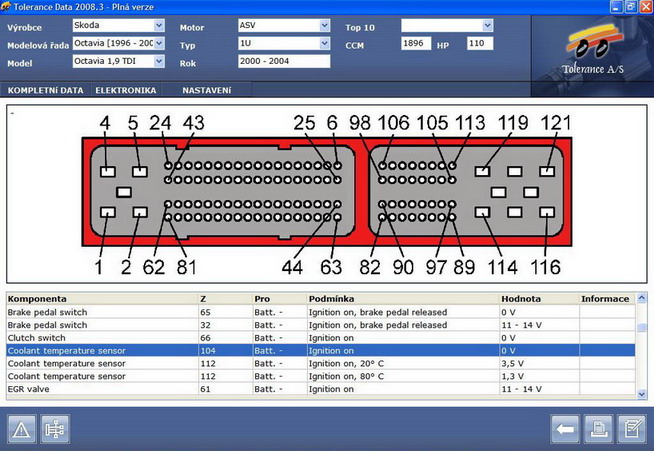Click pin label 106 in connector diagram
Image resolution: width=654 pixels, height=451 pixels.
tap(393, 123)
